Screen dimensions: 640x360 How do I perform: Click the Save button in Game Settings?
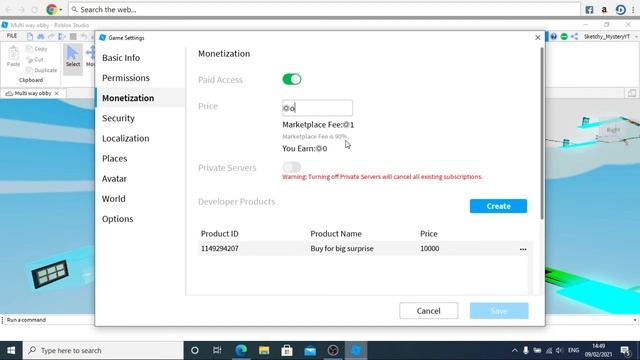coord(499,311)
